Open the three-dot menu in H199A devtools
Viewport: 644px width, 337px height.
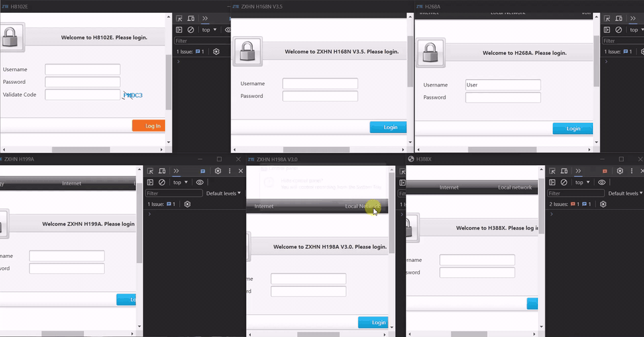pyautogui.click(x=229, y=171)
